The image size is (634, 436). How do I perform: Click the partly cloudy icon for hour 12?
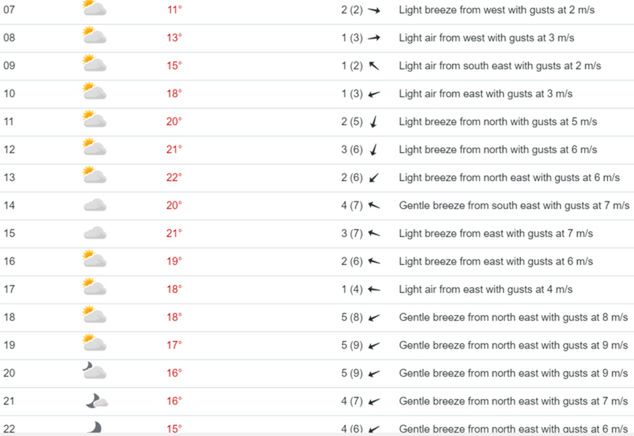(94, 149)
